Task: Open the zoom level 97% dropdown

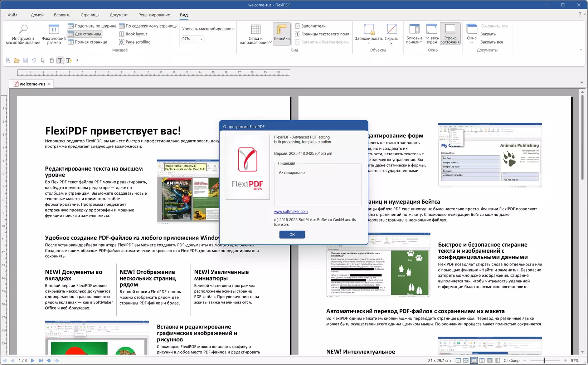Action: pyautogui.click(x=201, y=39)
